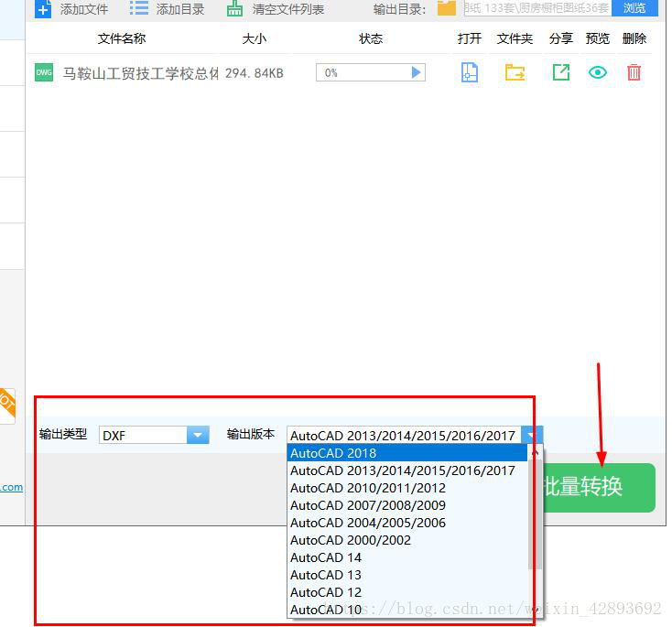
Task: Click the 294.84KB file size cell
Action: pyautogui.click(x=255, y=73)
